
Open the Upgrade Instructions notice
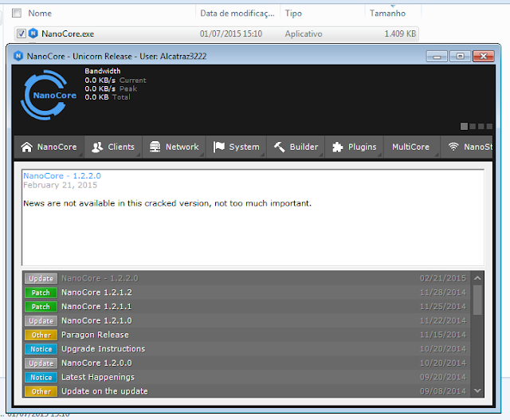(247, 349)
